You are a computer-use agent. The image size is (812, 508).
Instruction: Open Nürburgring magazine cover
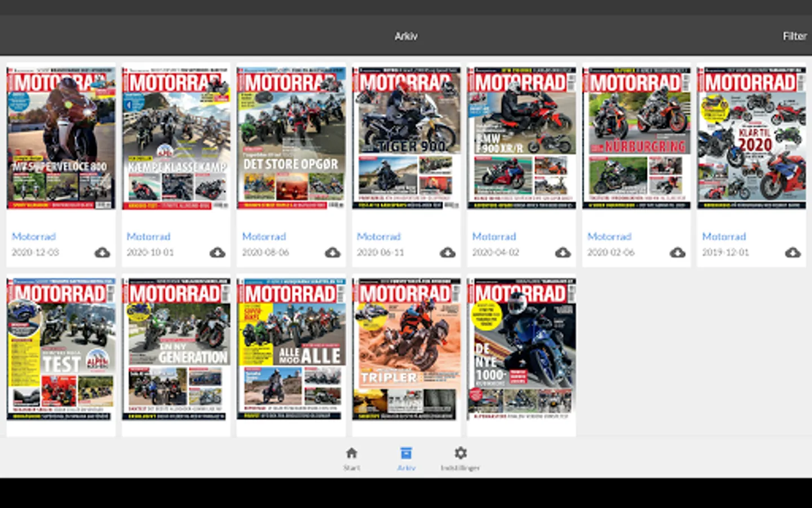click(636, 138)
